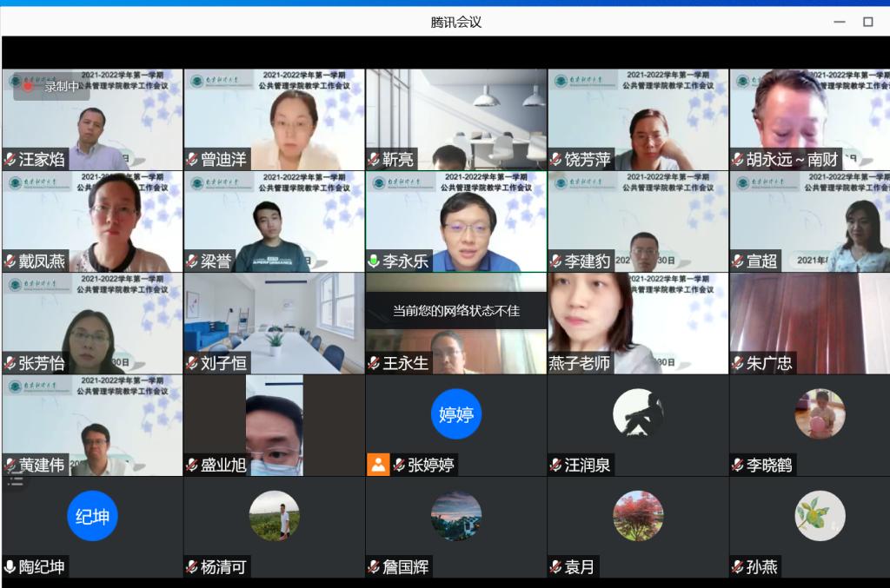Click the active green microphone icon for 李永乐
The width and height of the screenshot is (890, 588).
[x=375, y=261]
